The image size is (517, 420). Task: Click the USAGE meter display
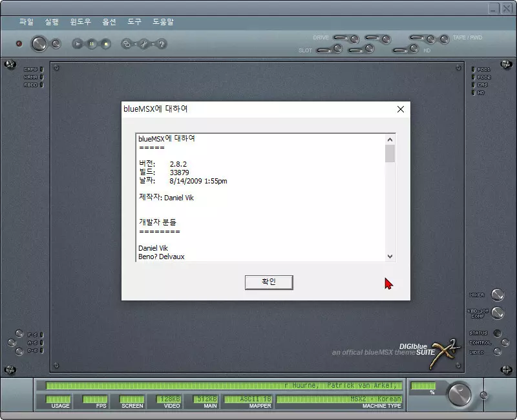58,399
